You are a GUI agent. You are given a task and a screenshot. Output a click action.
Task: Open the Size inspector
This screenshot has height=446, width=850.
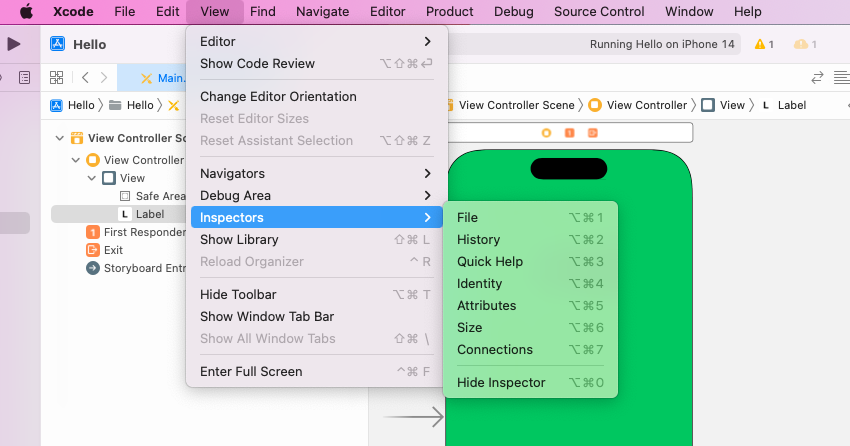pyautogui.click(x=530, y=327)
